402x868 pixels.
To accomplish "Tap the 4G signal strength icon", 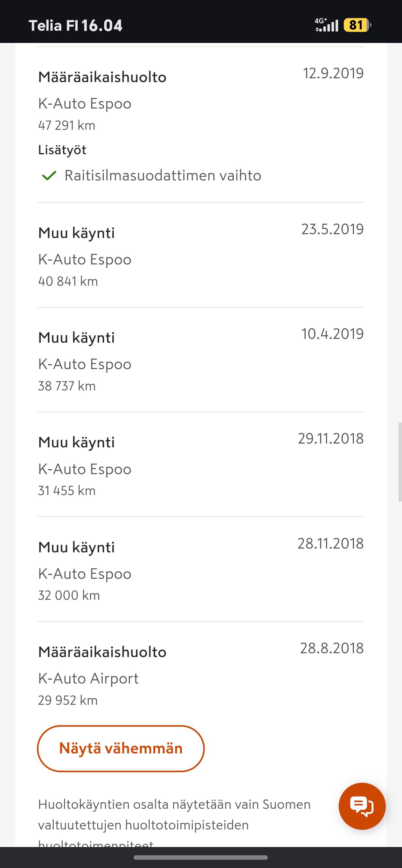I will point(326,25).
